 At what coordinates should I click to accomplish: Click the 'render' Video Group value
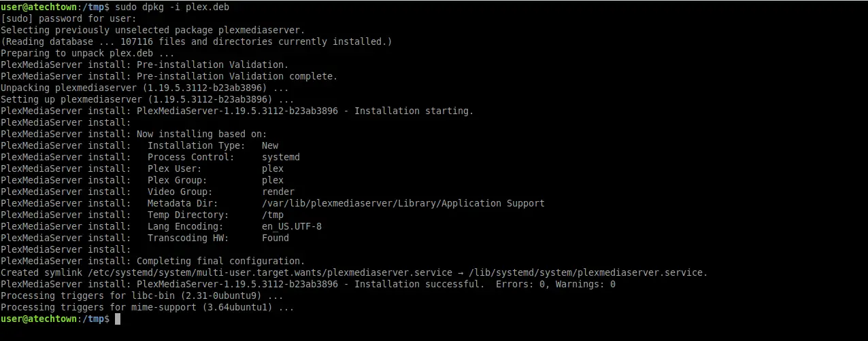pyautogui.click(x=278, y=192)
